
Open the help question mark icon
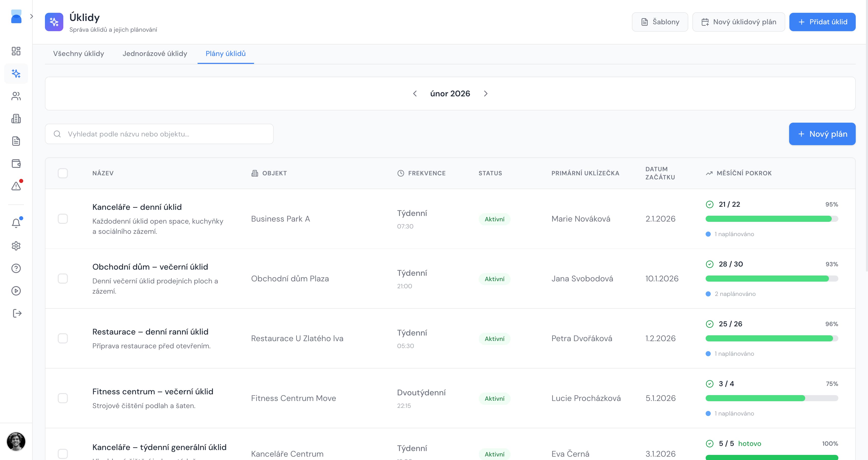16,268
